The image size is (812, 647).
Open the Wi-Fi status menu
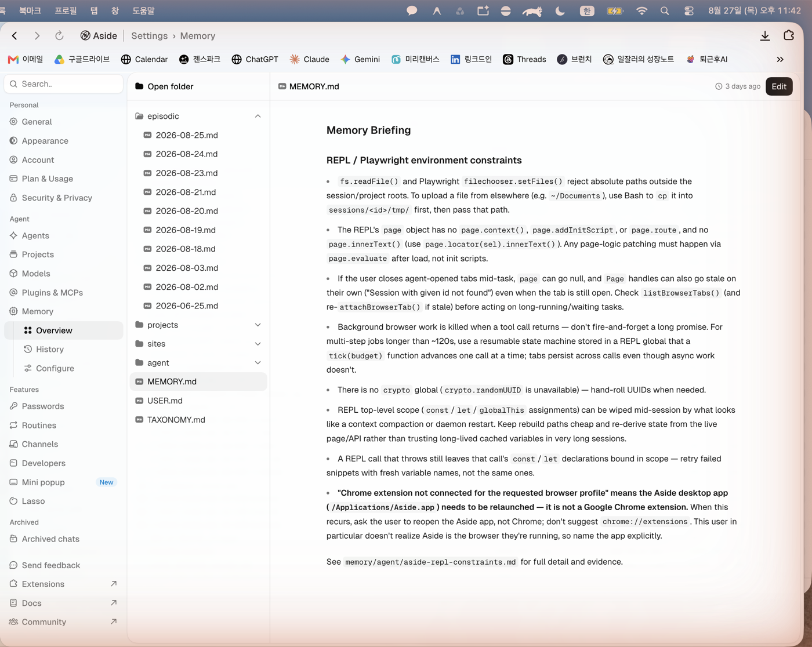(641, 10)
